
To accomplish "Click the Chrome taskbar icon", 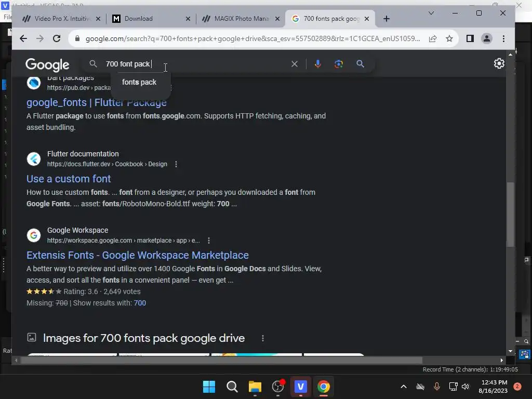I will pos(324,387).
